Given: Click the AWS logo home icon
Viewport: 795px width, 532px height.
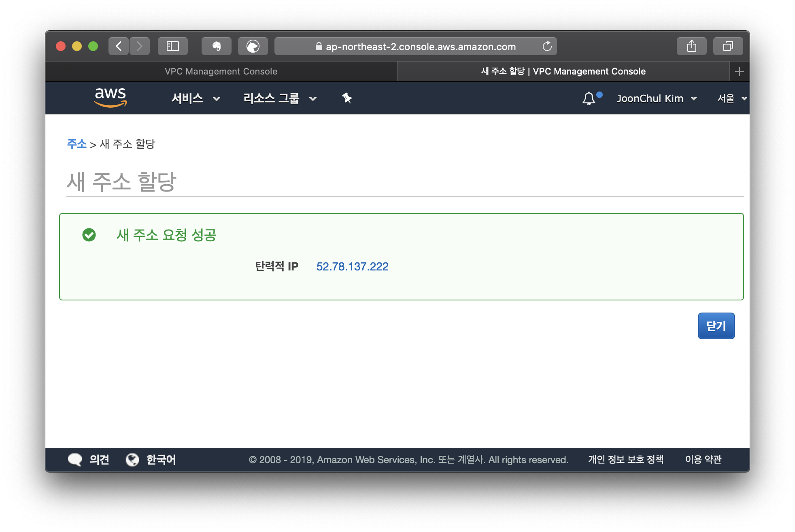Looking at the screenshot, I should (110, 98).
